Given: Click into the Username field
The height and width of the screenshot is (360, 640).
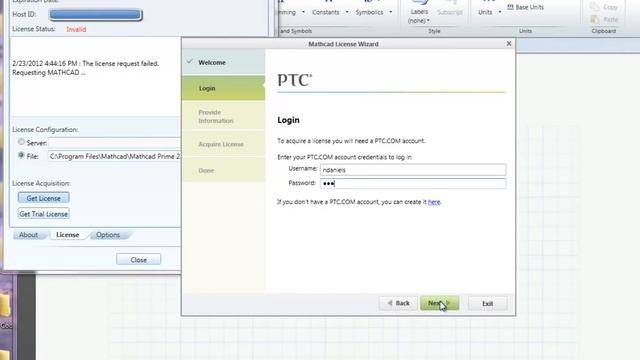Looking at the screenshot, I should 413,170.
